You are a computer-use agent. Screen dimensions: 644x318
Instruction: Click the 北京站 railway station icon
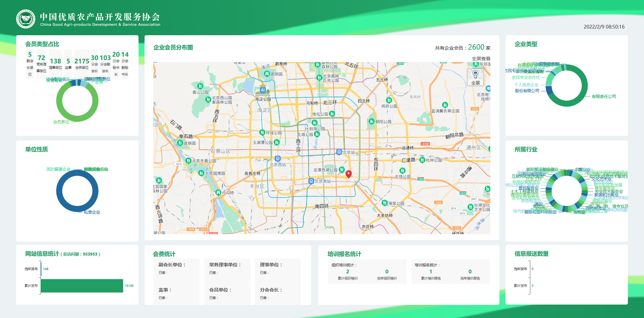point(339,152)
